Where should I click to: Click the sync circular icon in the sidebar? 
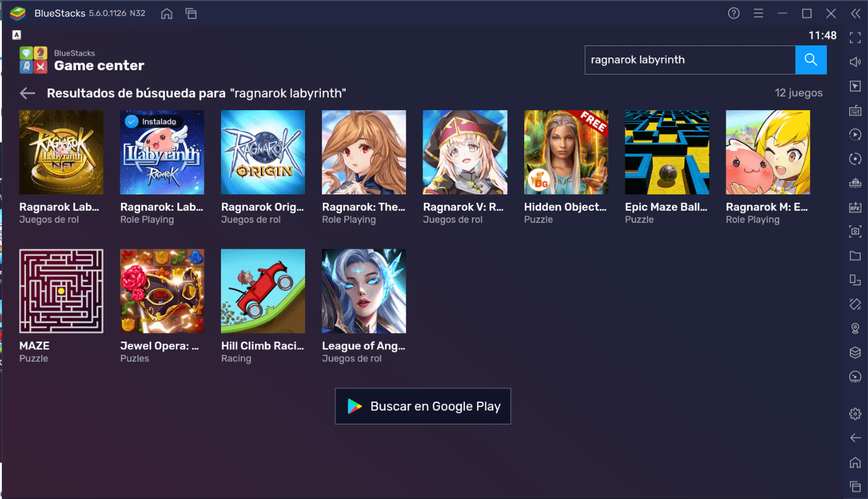pos(855,159)
